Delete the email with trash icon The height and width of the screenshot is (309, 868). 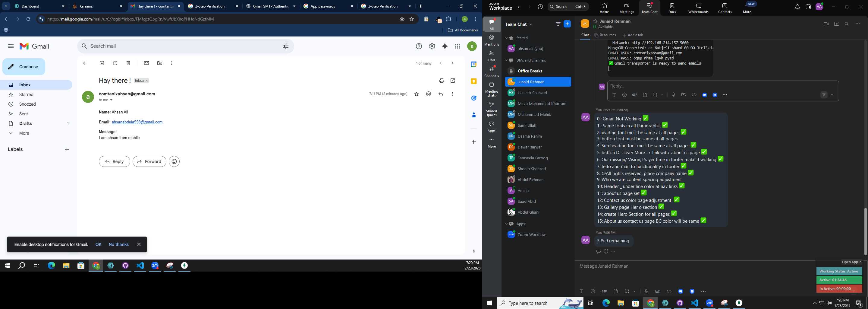pyautogui.click(x=128, y=63)
